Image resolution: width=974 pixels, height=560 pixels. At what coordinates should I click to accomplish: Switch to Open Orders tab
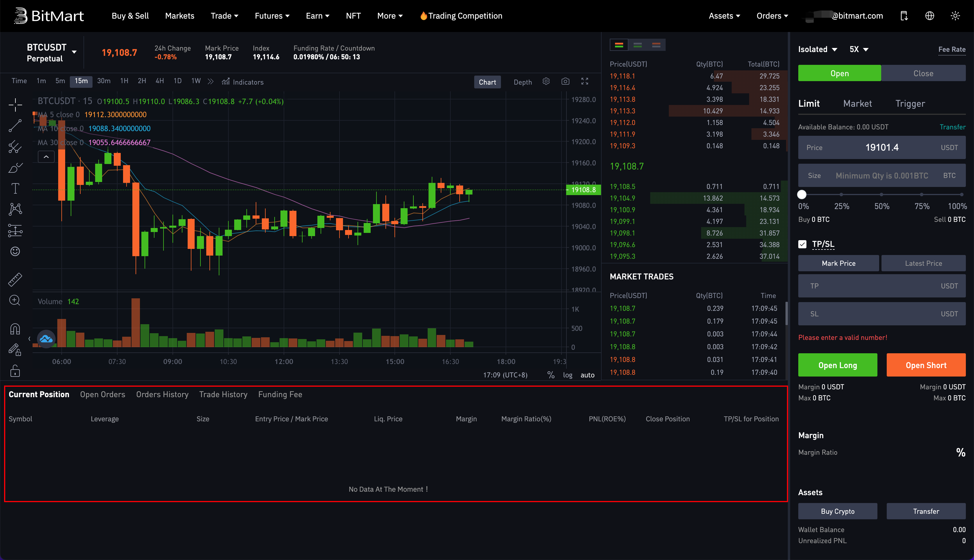pyautogui.click(x=102, y=394)
